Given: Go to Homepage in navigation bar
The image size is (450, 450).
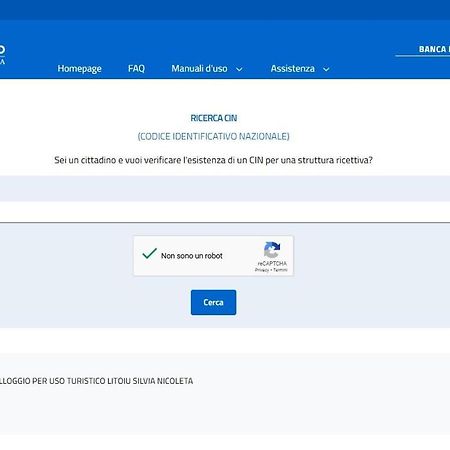Looking at the screenshot, I should click(x=79, y=69).
